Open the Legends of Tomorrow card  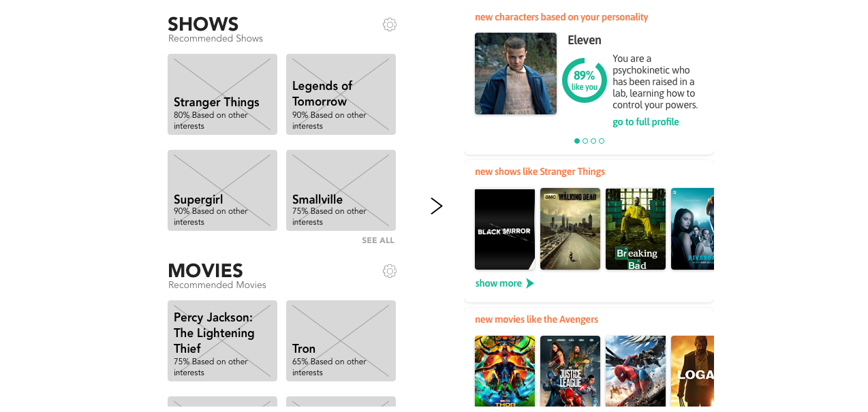pyautogui.click(x=341, y=94)
